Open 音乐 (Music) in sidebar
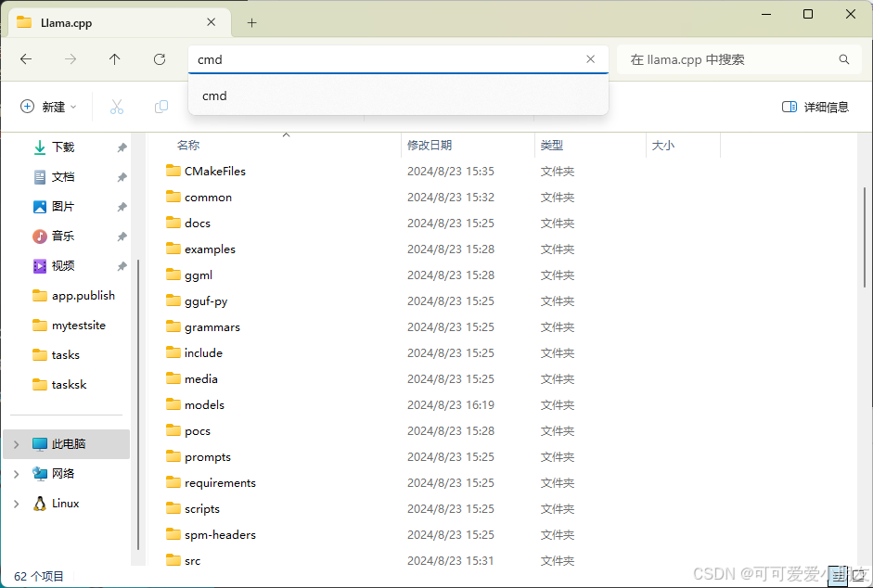The image size is (873, 588). (x=62, y=236)
